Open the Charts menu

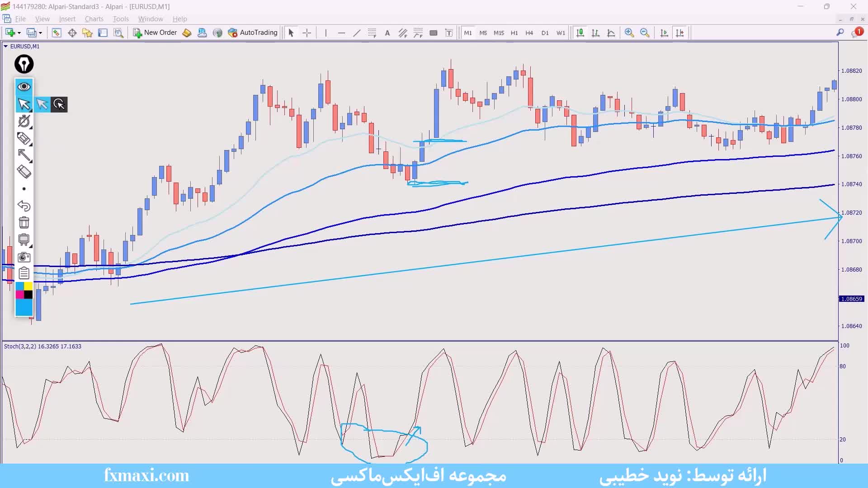94,19
